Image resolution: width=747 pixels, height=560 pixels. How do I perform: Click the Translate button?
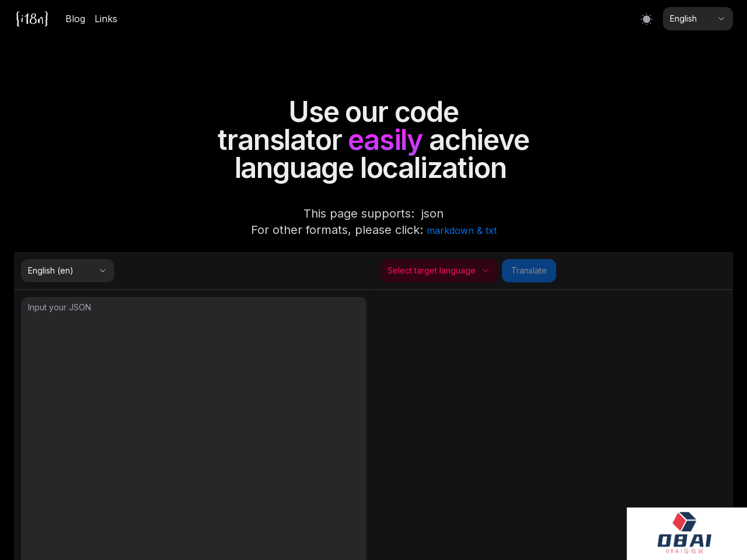[x=529, y=271]
